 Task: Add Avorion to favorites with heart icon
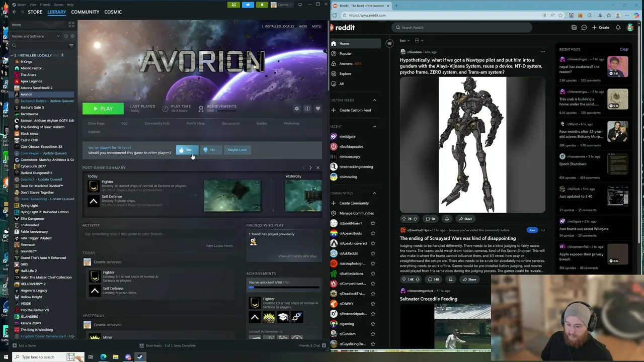pyautogui.click(x=317, y=109)
